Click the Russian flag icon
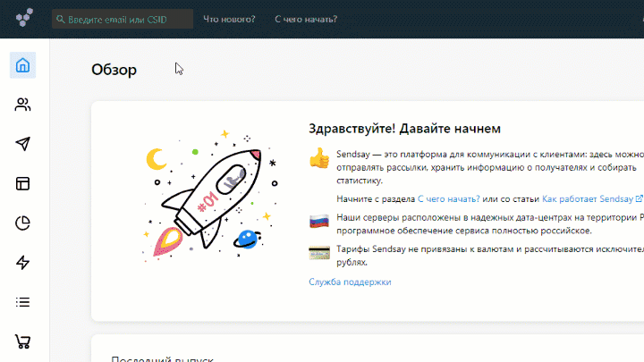The image size is (644, 362). click(x=318, y=221)
